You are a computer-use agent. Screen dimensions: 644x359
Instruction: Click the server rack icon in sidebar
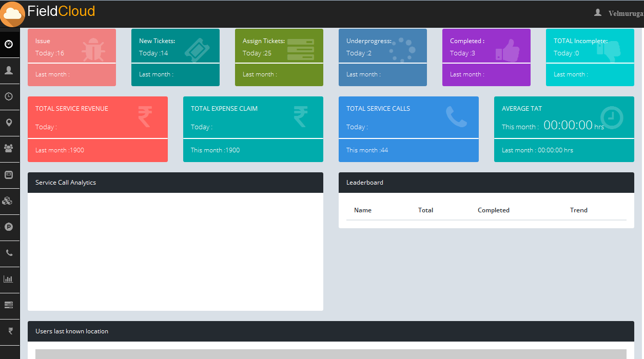tap(9, 305)
